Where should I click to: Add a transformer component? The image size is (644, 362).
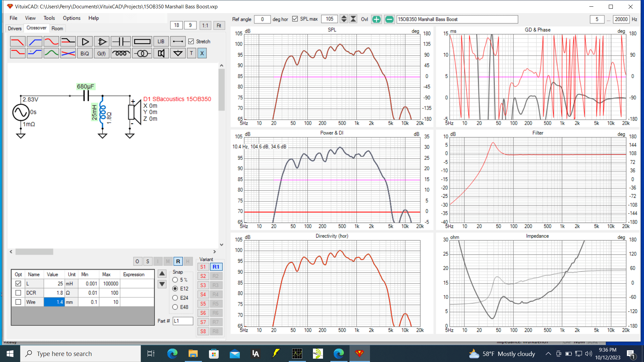point(142,53)
